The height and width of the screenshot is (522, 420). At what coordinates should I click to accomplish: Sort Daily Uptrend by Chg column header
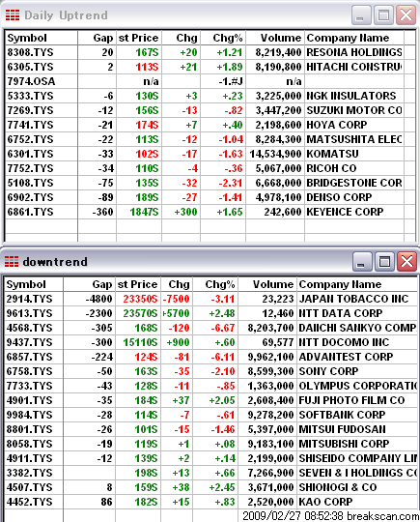[x=181, y=38]
